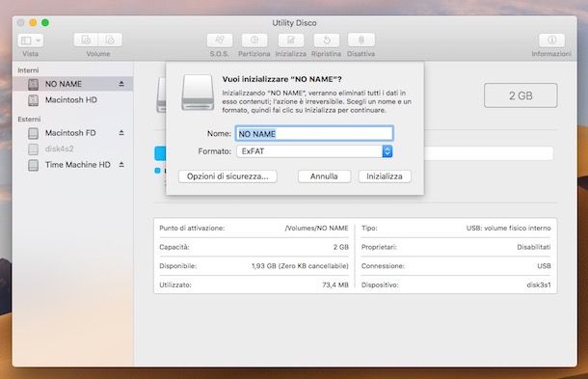This screenshot has height=379, width=588.
Task: Click the Time Machine HD drive icon
Action: [x=34, y=165]
